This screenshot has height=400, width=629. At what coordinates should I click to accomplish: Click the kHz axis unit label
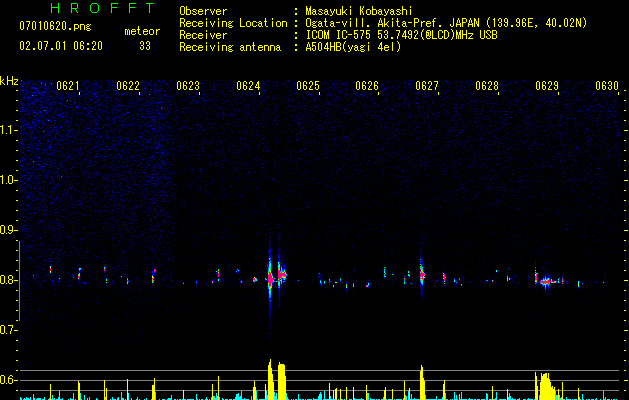[x=9, y=81]
